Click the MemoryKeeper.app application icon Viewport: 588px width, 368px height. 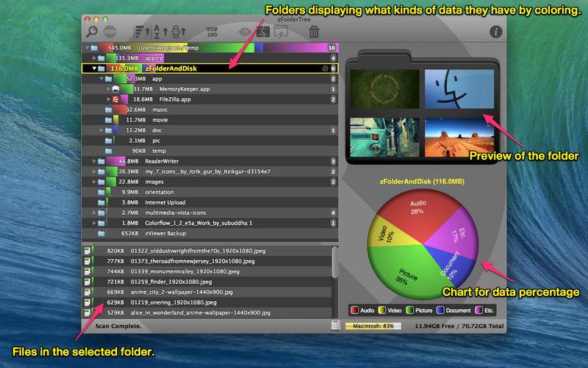[x=115, y=89]
